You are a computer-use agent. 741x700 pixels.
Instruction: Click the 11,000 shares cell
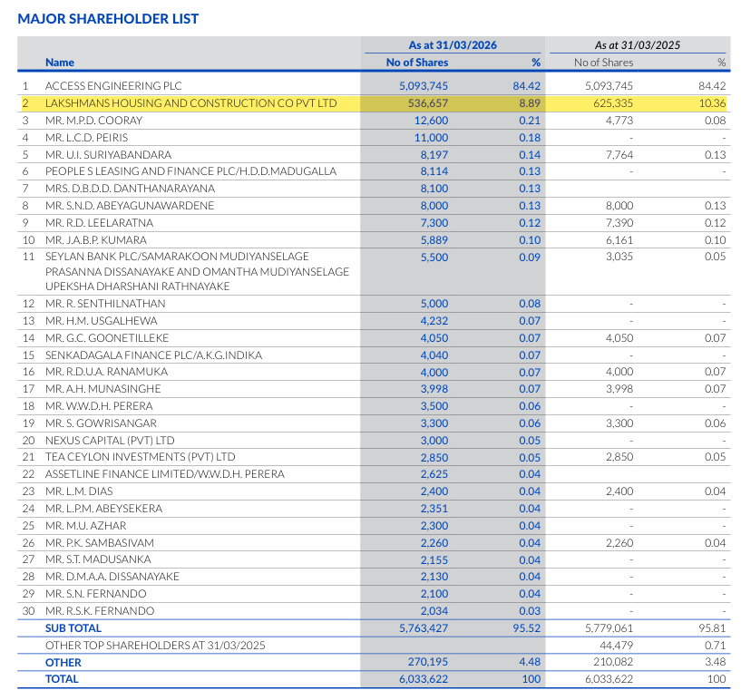(x=431, y=138)
